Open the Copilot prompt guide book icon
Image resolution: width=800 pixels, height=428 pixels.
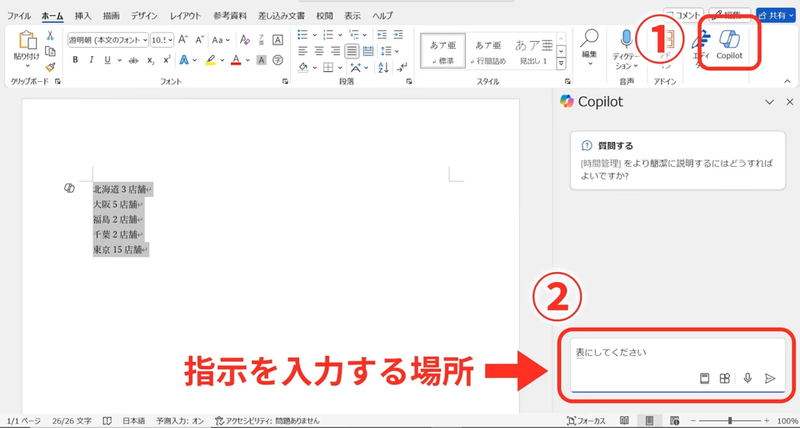click(x=705, y=378)
